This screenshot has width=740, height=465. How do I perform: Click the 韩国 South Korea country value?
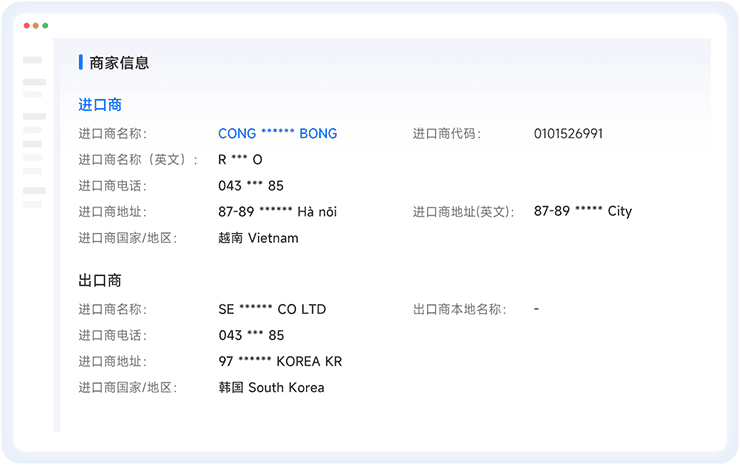click(271, 387)
